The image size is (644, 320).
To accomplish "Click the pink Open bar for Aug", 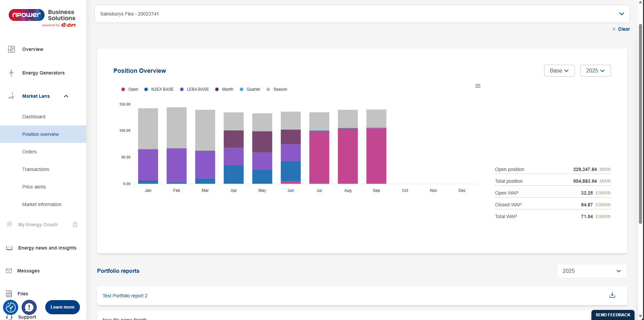I will tap(347, 156).
